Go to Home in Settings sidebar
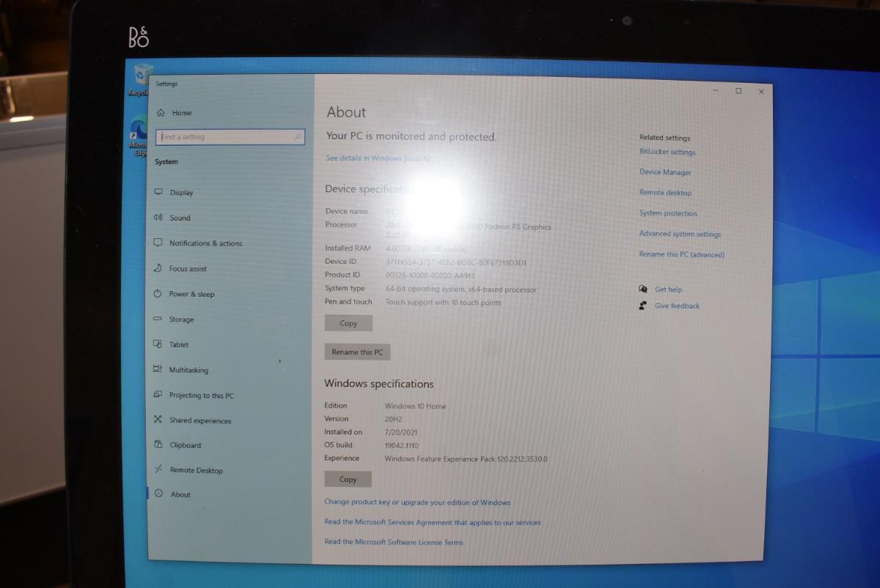The width and height of the screenshot is (880, 588). (x=182, y=113)
